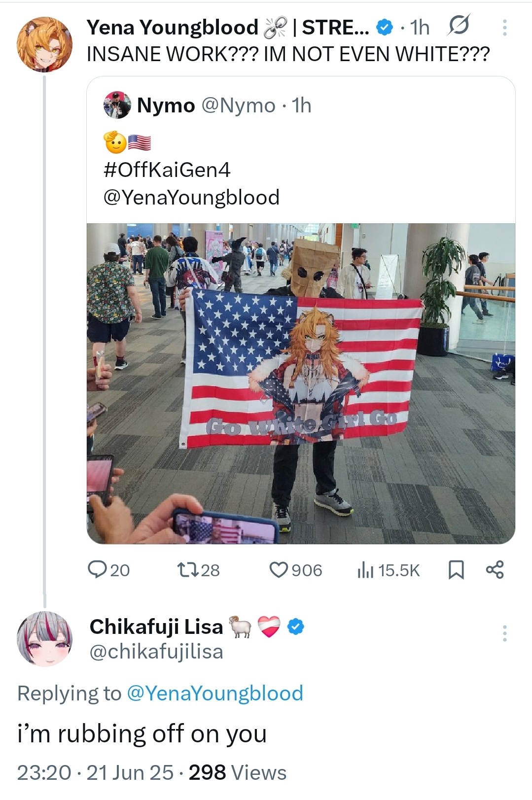Screen dimensions: 532x800
Task: Tap @YenaYoungblood mention in quoted tweet
Action: (x=191, y=198)
